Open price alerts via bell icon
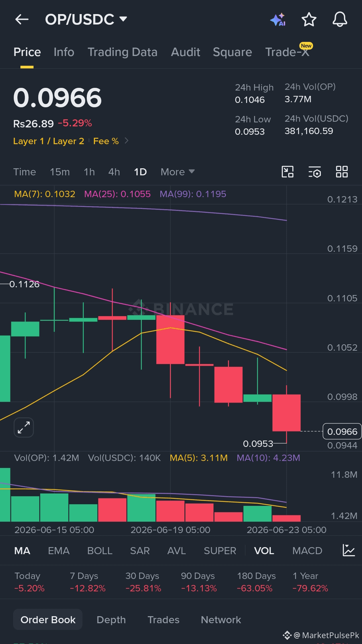The image size is (362, 644). click(x=340, y=19)
